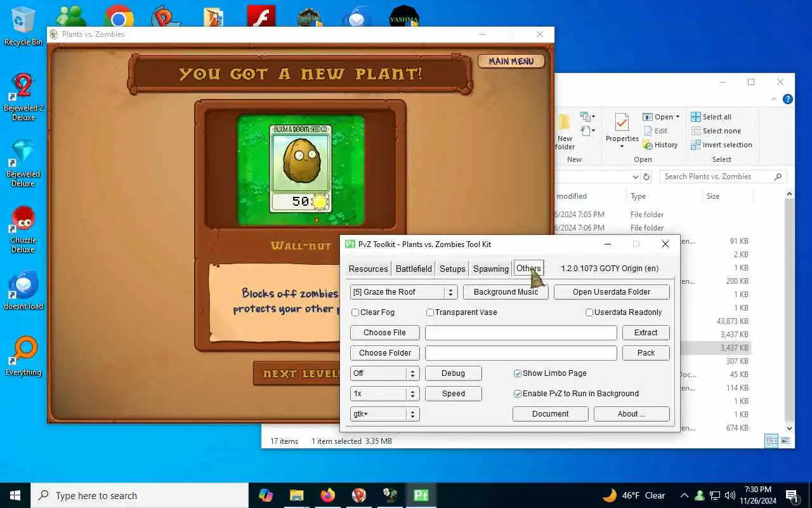Click the volume speaker tray icon
This screenshot has width=812, height=508.
tap(730, 495)
